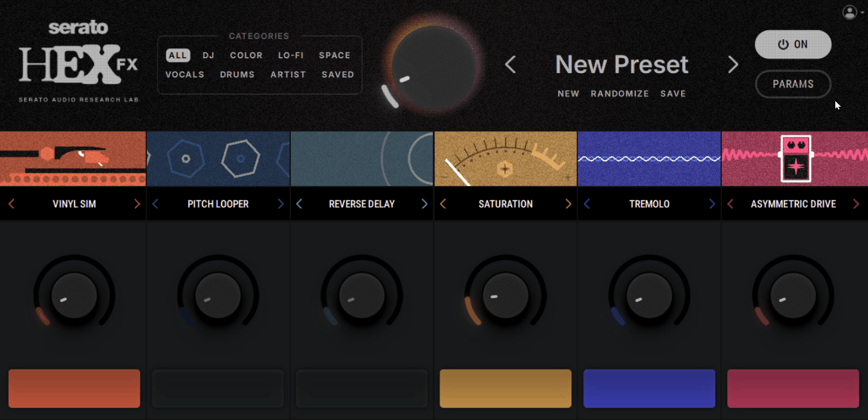
Task: Toggle the yellow Saturation enable pad
Action: point(506,389)
